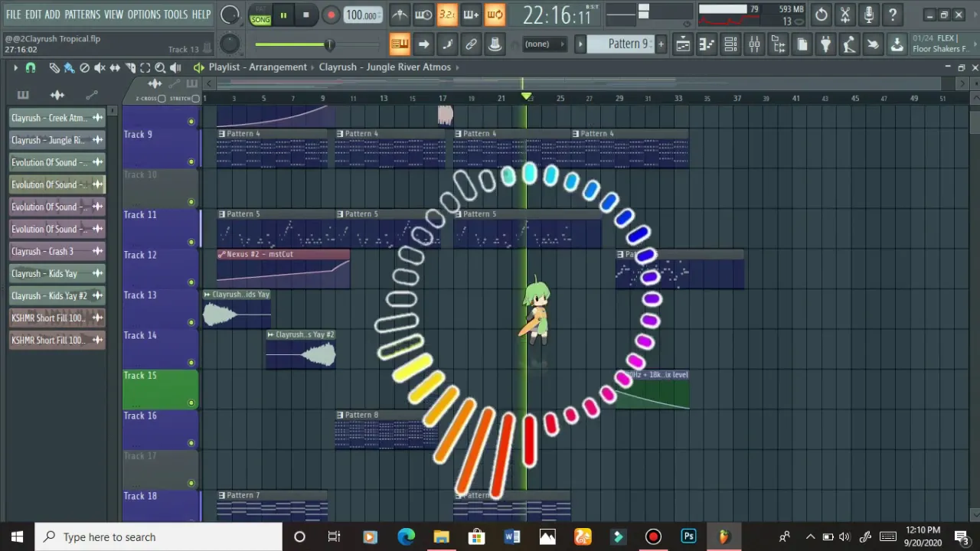
Task: Click the Windows search box
Action: pyautogui.click(x=157, y=537)
